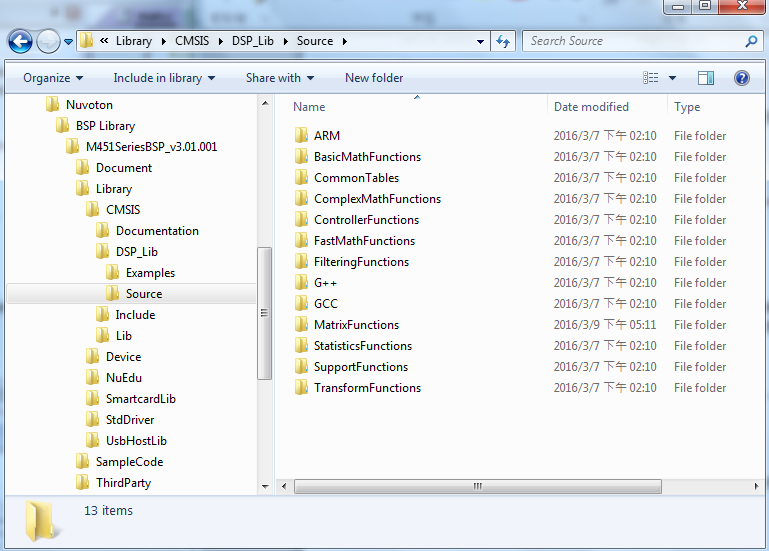Open Include in library menu
Viewport: 769px width, 551px height.
[164, 78]
